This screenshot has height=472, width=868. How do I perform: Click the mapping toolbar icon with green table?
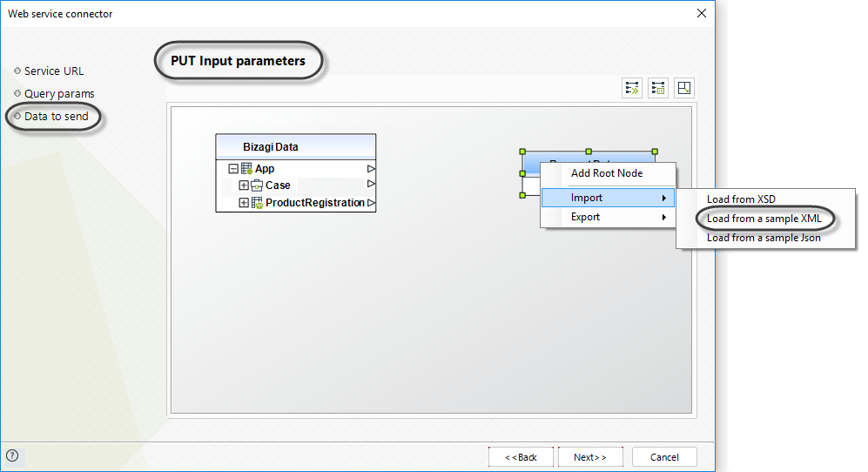658,88
